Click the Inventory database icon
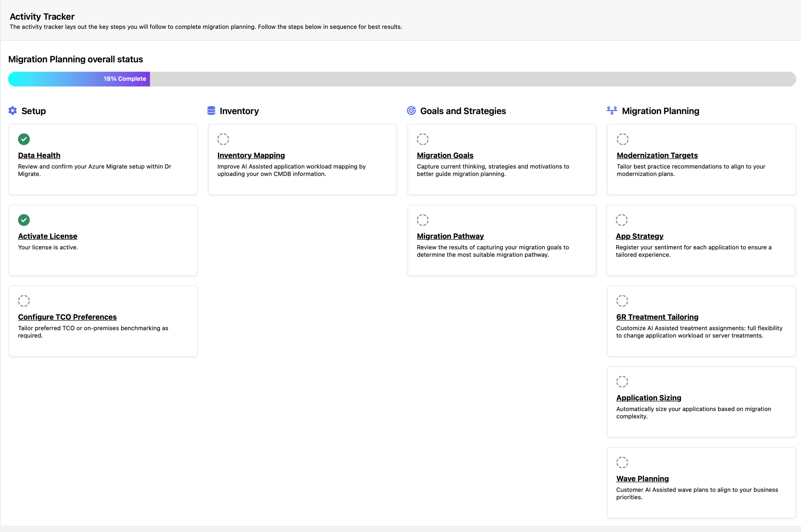This screenshot has width=801, height=532. [x=211, y=111]
